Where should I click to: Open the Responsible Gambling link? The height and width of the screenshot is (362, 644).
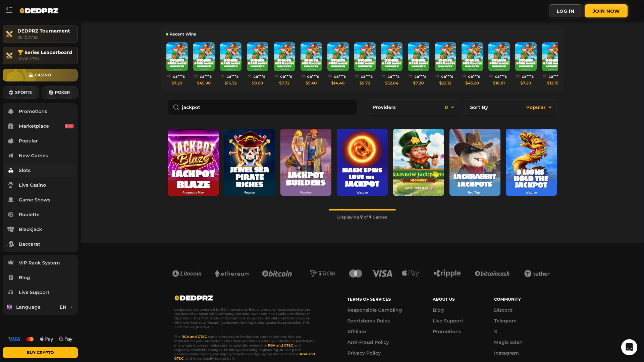tap(374, 310)
